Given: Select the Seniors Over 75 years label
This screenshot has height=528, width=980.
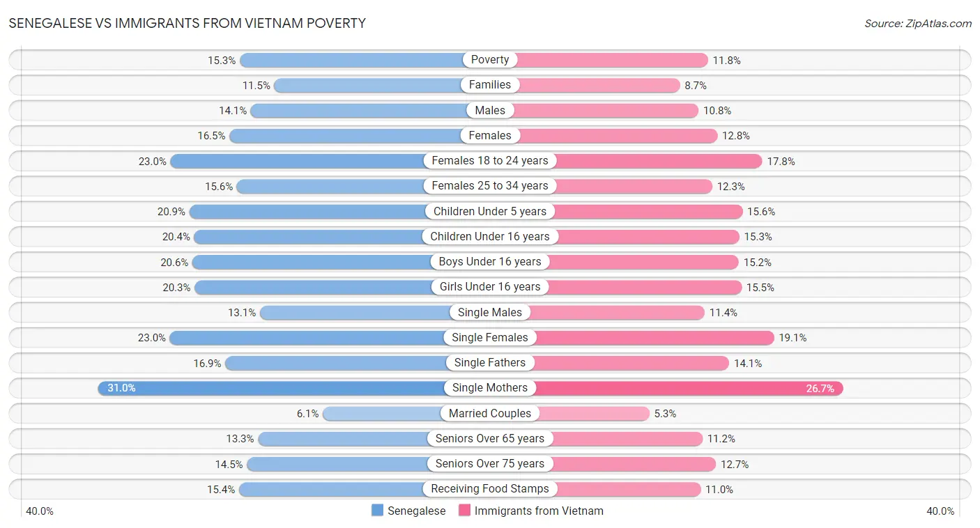Looking at the screenshot, I should (490, 464).
